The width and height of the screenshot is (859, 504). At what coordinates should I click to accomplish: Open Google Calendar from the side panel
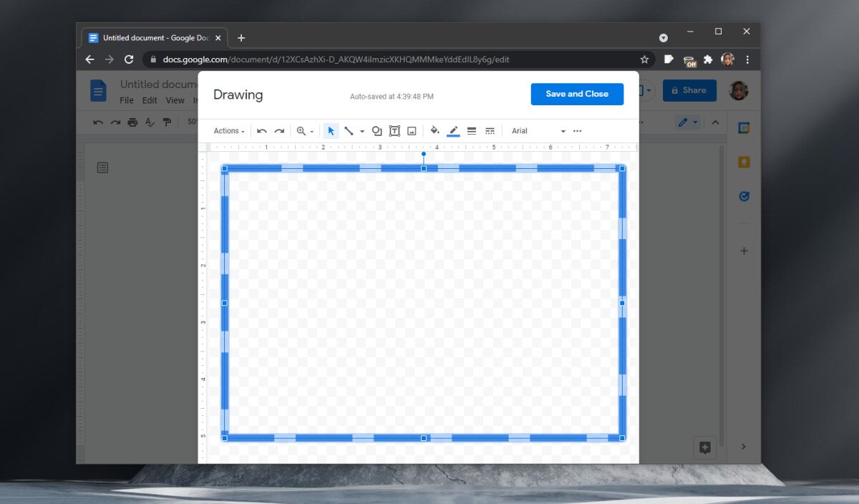[x=743, y=127]
